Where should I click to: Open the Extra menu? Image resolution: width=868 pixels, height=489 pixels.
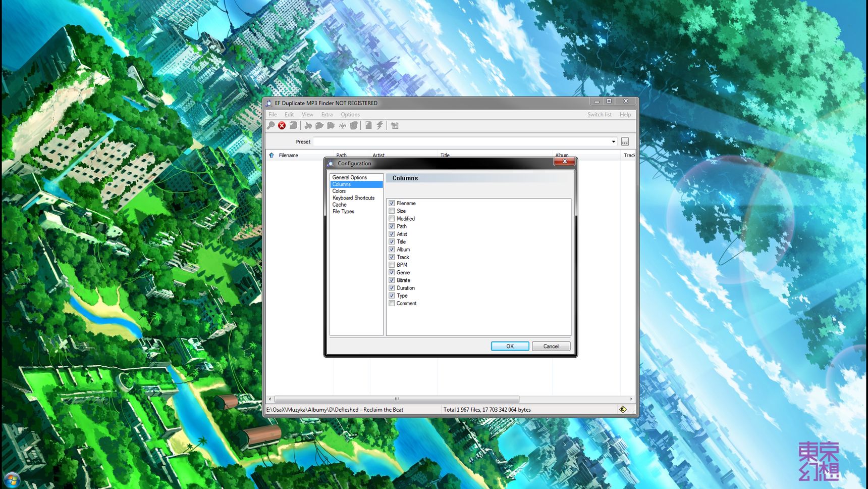pyautogui.click(x=327, y=115)
